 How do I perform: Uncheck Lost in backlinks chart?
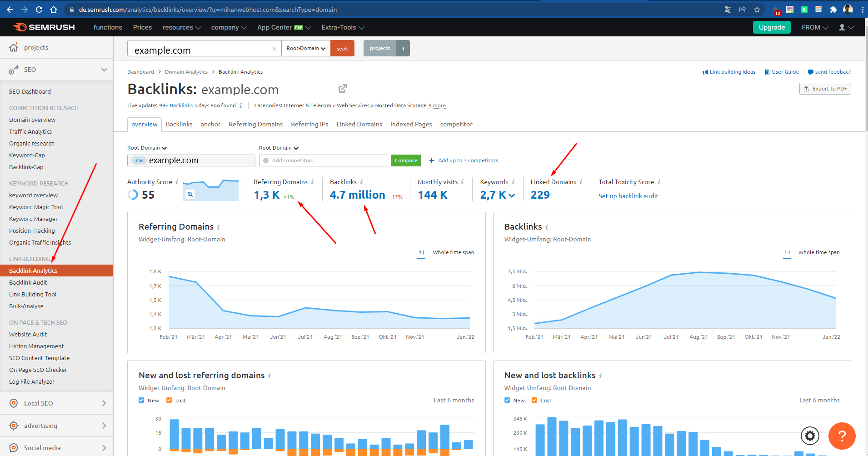click(534, 400)
